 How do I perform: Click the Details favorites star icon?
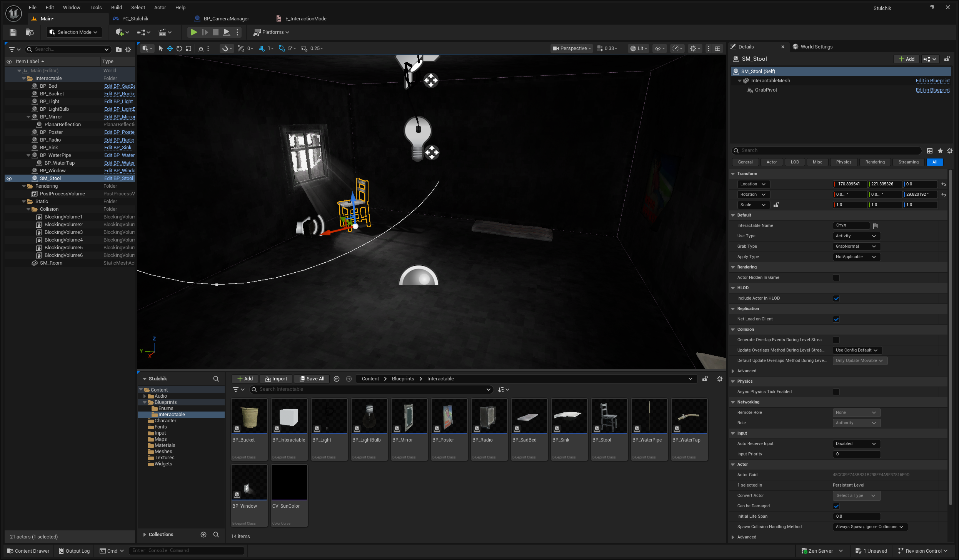tap(940, 151)
